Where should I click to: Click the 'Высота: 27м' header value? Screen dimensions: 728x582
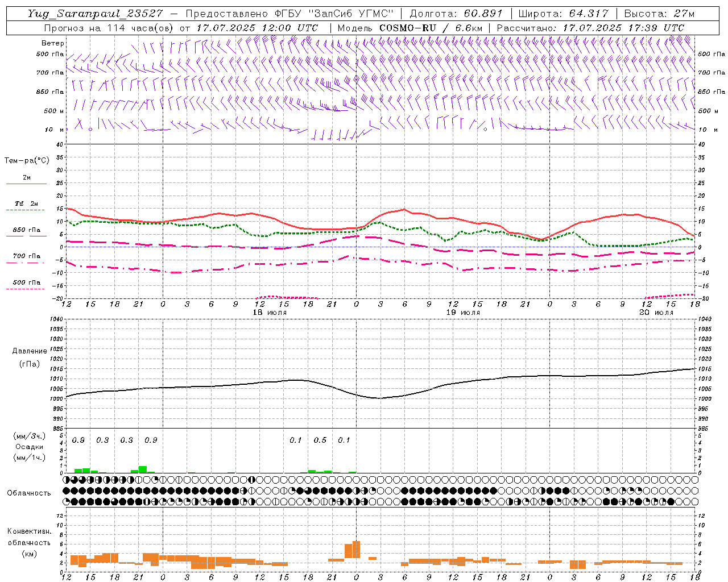pyautogui.click(x=659, y=14)
